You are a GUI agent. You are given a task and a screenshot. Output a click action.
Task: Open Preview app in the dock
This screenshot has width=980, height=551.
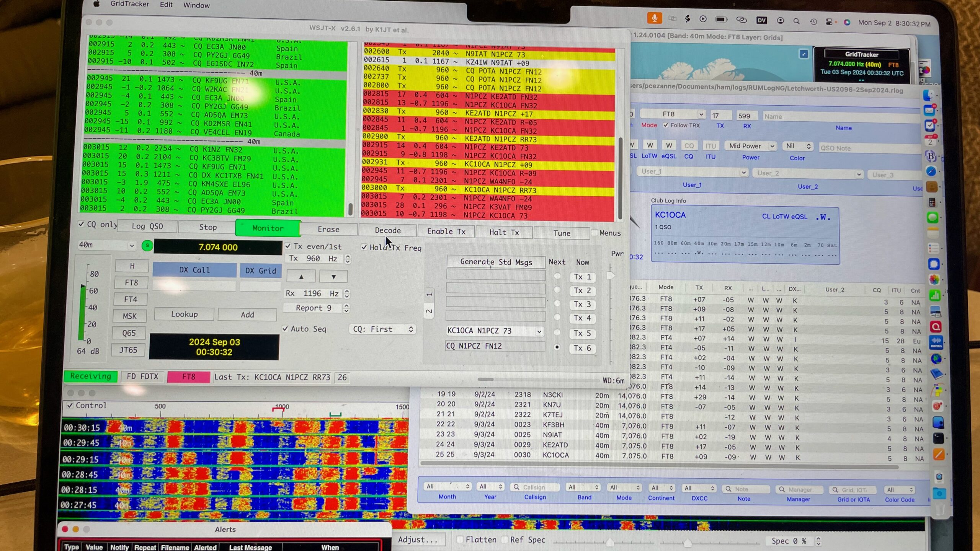point(935,311)
